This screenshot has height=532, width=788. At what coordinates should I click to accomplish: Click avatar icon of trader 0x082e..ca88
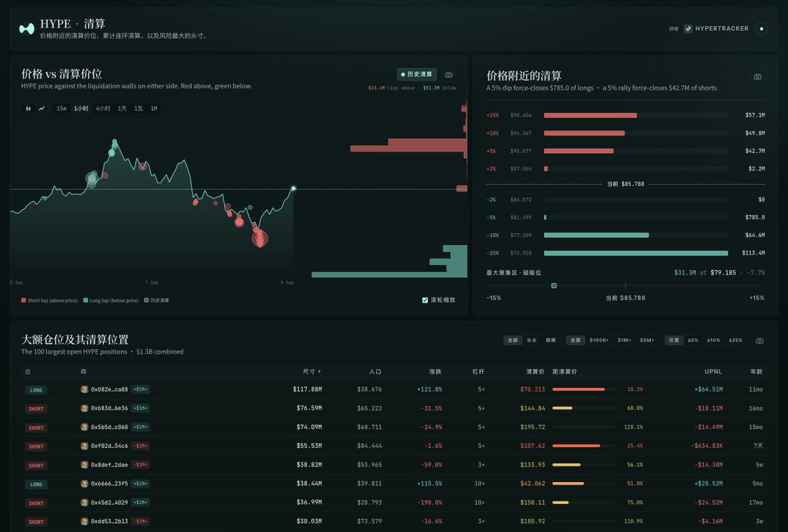click(x=84, y=389)
